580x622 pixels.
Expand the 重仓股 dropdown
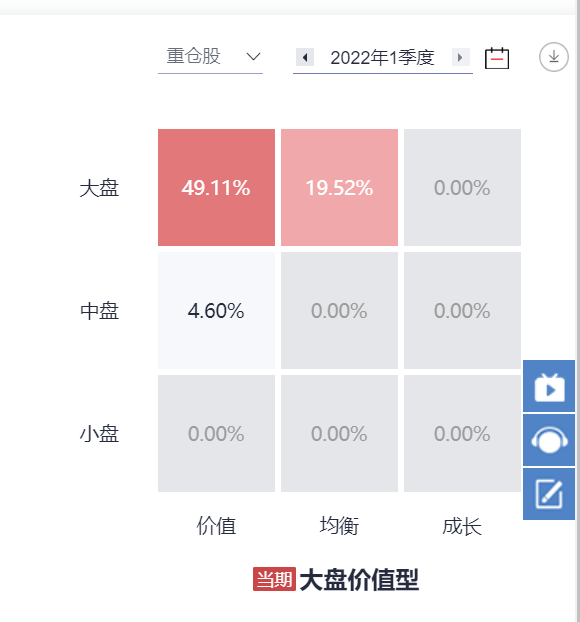(x=210, y=57)
